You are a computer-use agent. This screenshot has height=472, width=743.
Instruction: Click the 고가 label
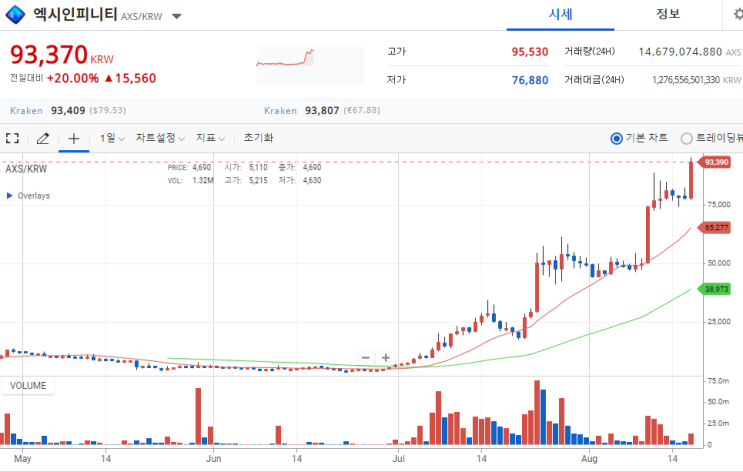397,51
